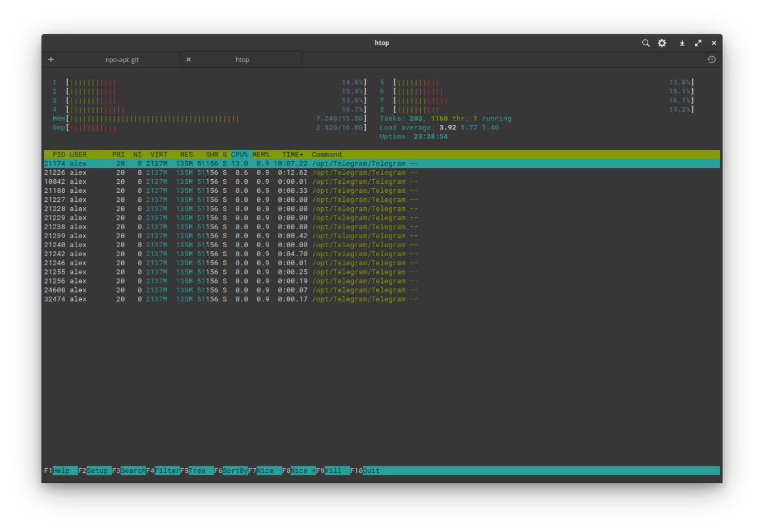Image resolution: width=764 pixels, height=532 pixels.
Task: Select the process row with PID 21226
Action: [x=382, y=173]
